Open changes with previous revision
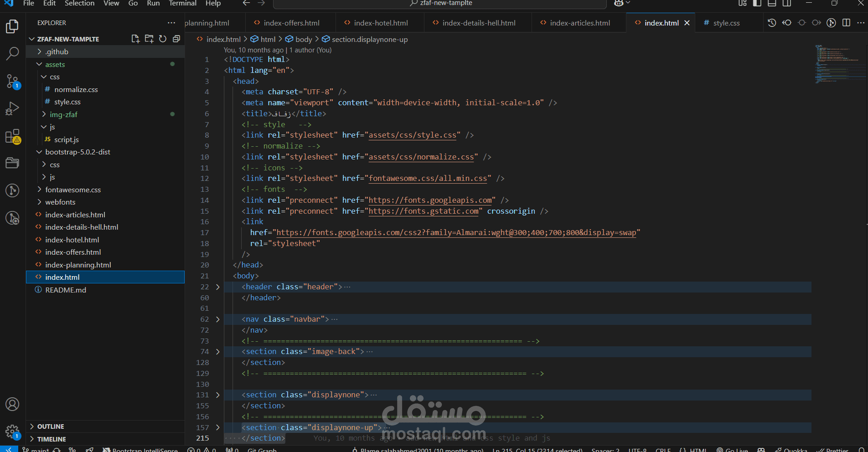 [x=787, y=23]
